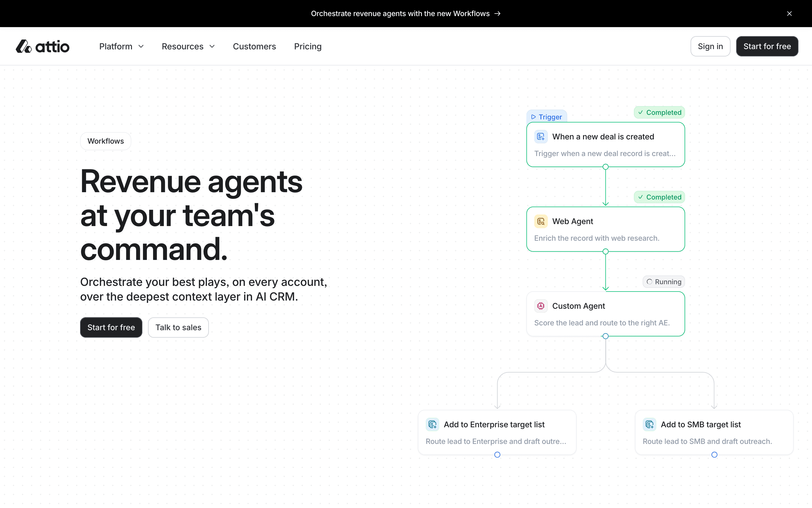This screenshot has height=508, width=812.
Task: Click the SMB target list icon
Action: [x=650, y=424]
